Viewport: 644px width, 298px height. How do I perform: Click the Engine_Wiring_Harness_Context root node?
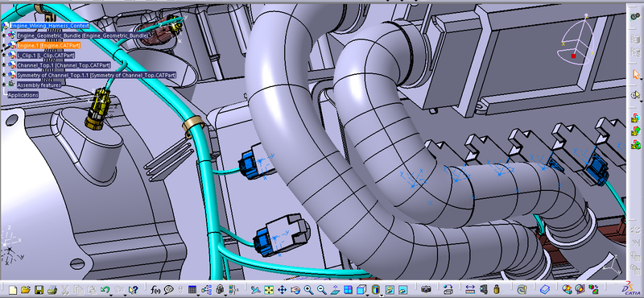49,26
